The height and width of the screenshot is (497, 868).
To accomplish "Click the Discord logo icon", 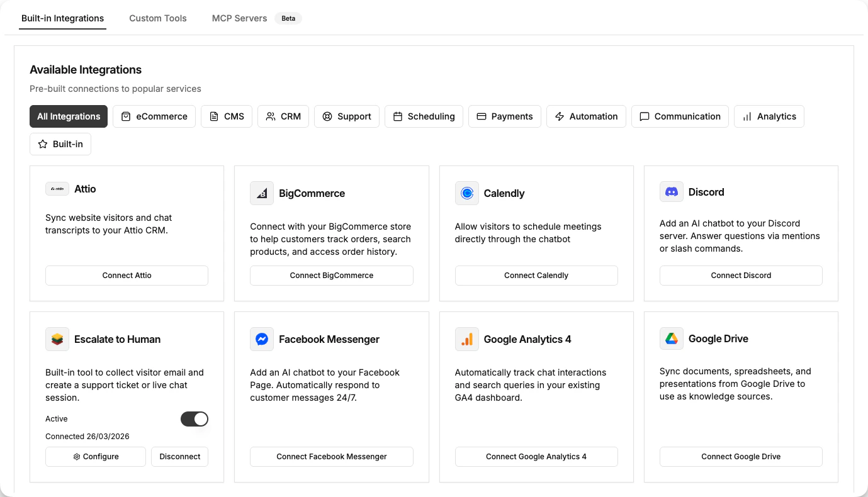I will click(671, 191).
